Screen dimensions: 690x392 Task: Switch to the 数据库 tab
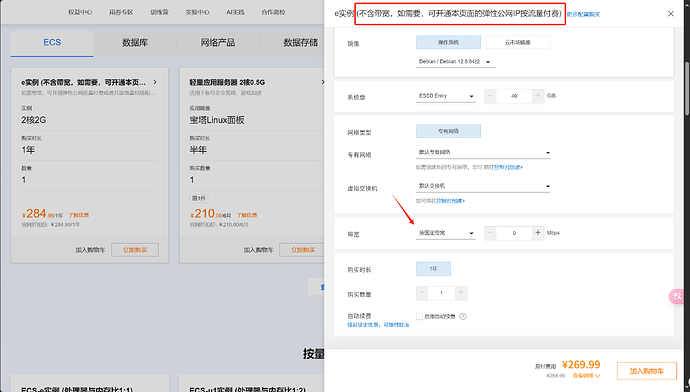point(135,43)
